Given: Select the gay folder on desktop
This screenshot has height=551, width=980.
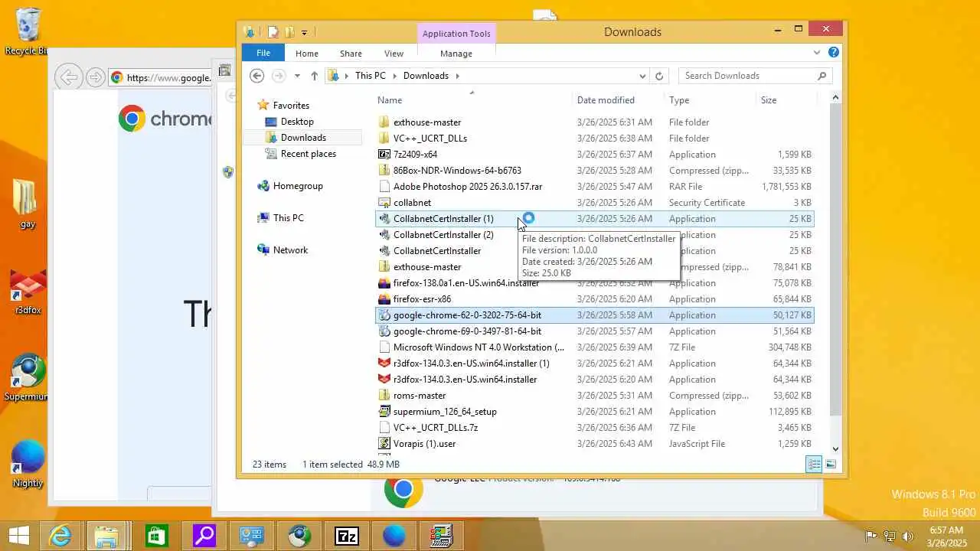Looking at the screenshot, I should tap(28, 205).
